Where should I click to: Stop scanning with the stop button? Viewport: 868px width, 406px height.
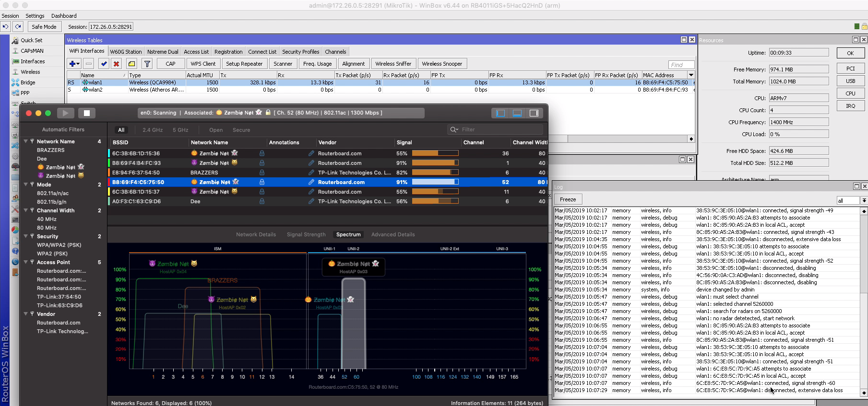(x=87, y=113)
